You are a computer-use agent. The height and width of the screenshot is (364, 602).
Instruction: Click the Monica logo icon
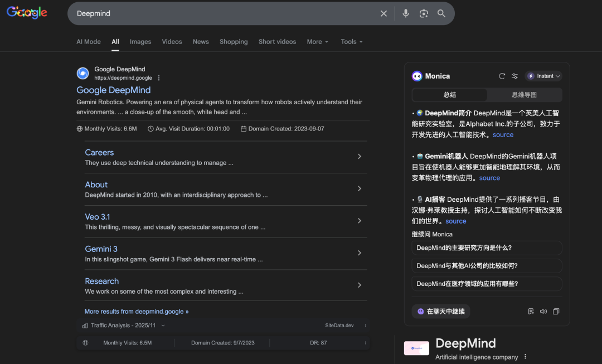click(417, 76)
